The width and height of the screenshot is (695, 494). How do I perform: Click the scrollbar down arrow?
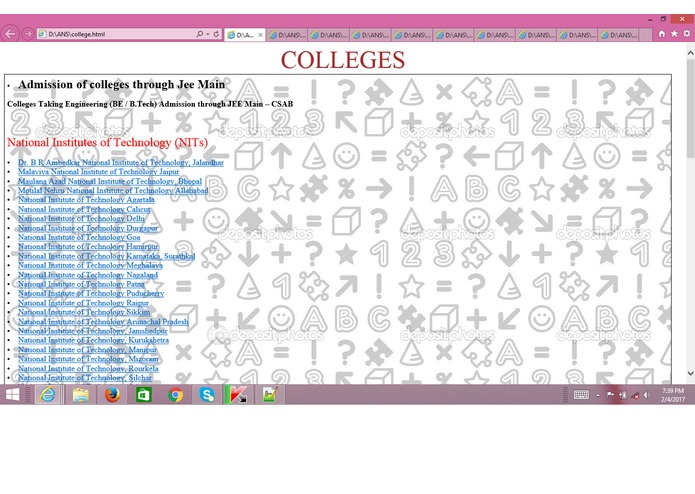690,373
